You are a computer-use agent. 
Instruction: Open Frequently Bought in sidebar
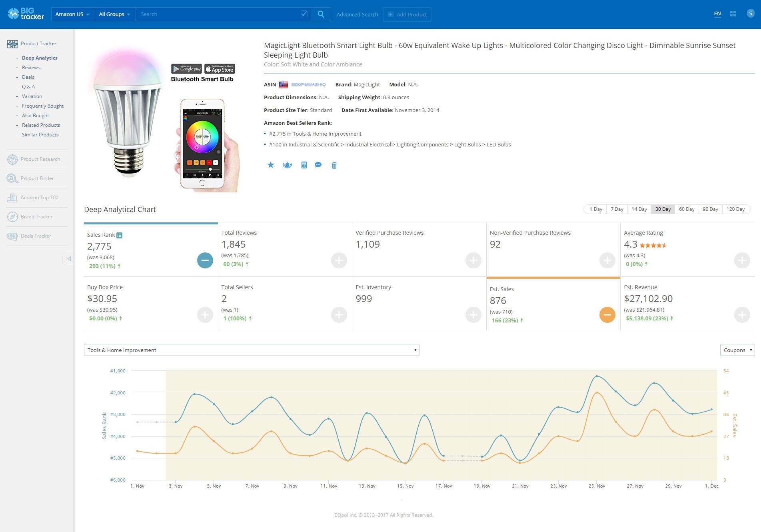point(43,106)
